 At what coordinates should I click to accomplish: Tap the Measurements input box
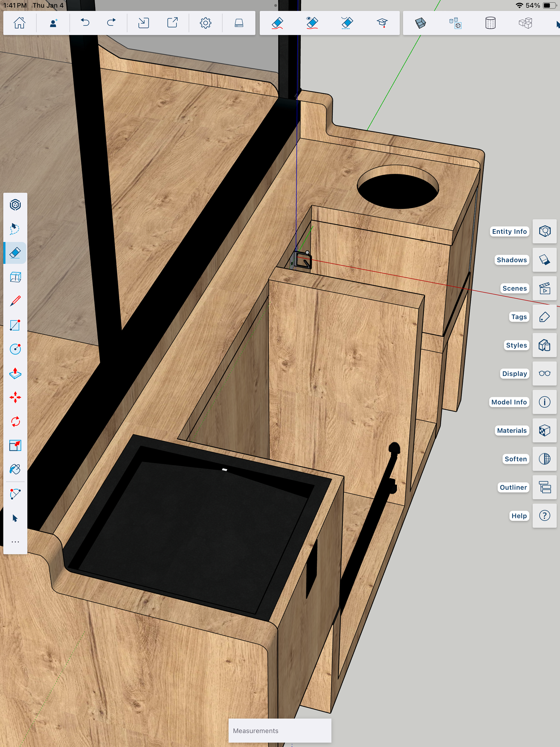click(x=280, y=730)
